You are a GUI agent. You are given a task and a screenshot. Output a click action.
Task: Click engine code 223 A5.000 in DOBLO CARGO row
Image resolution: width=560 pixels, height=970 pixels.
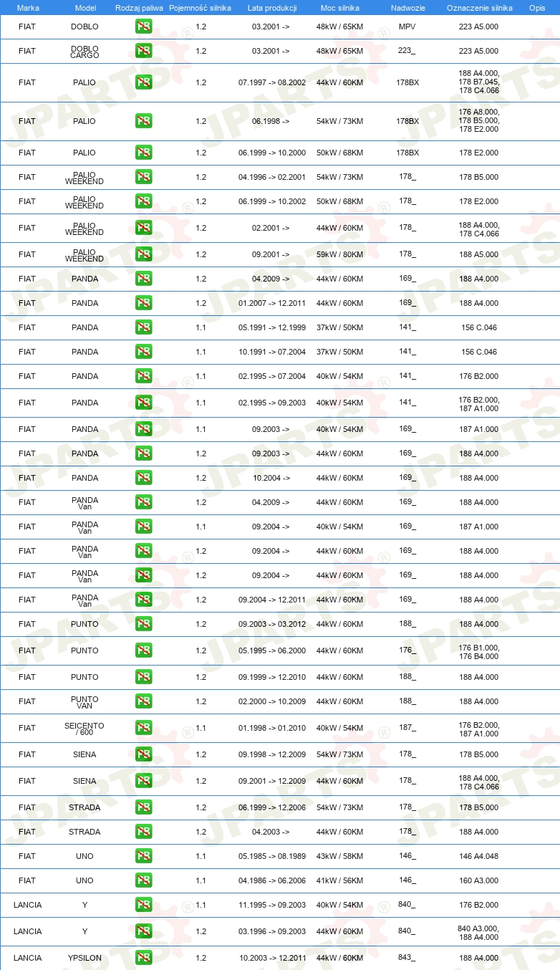point(479,51)
